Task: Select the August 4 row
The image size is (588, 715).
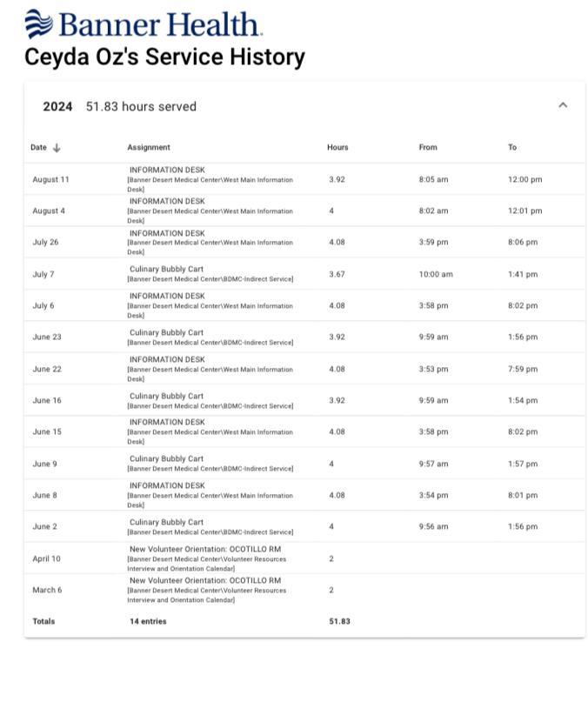Action: (x=49, y=210)
